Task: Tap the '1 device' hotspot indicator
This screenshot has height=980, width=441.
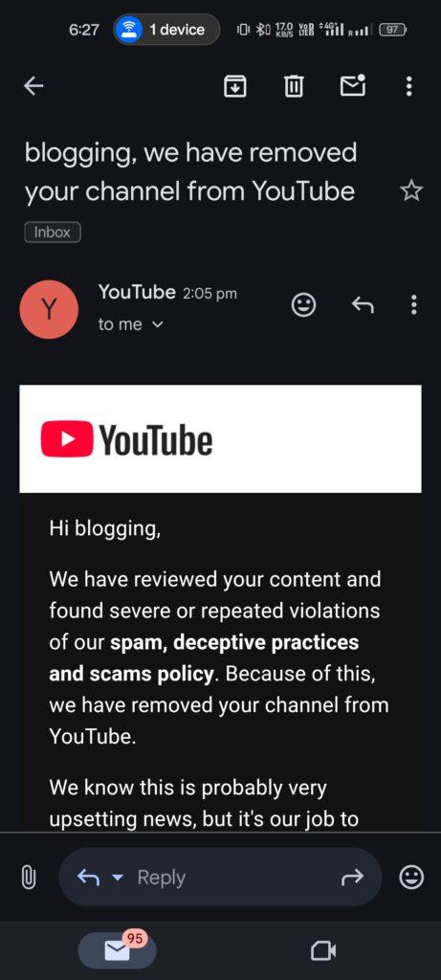Action: coord(166,30)
